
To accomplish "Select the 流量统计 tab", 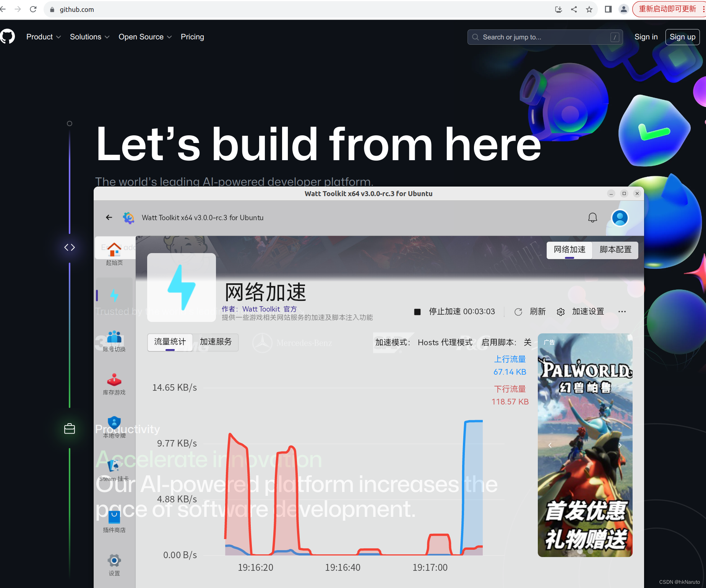I will point(170,342).
